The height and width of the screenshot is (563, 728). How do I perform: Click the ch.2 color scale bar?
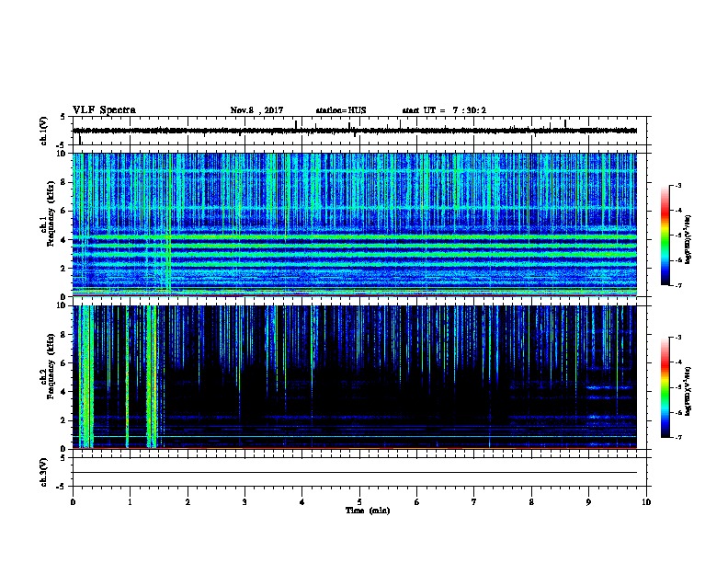665,387
